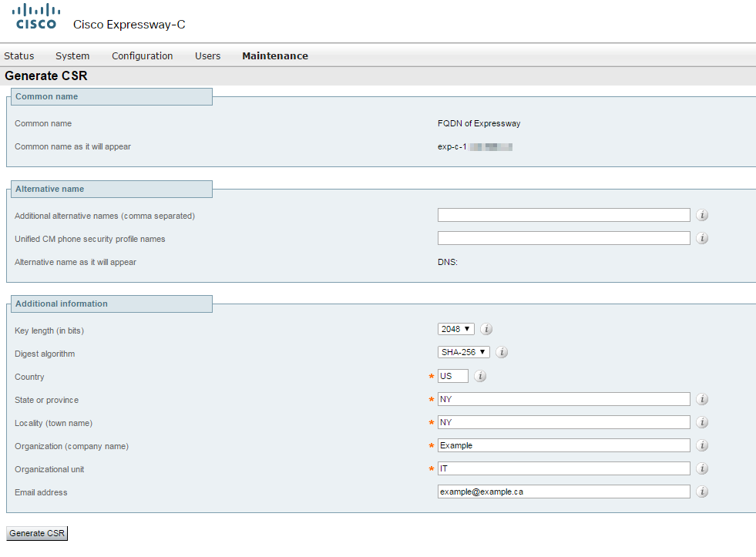756x557 pixels.
Task: Open info icon beside Key length dropdown
Action: 486,329
